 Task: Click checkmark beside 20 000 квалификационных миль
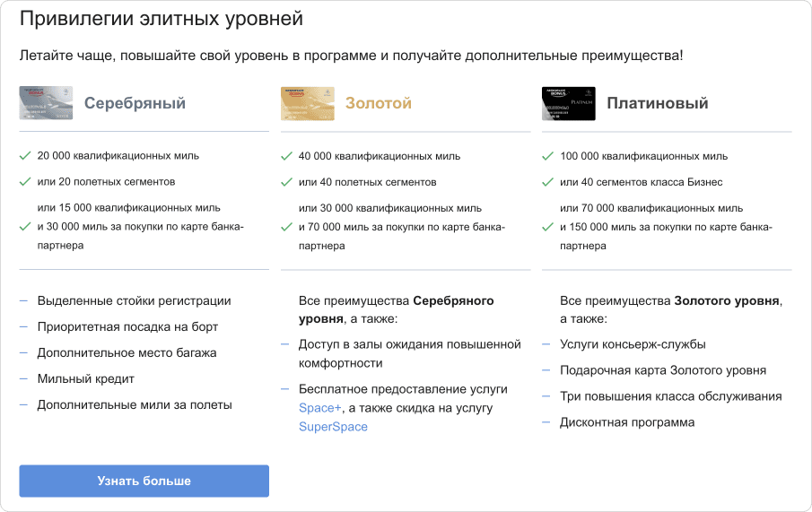(x=25, y=155)
